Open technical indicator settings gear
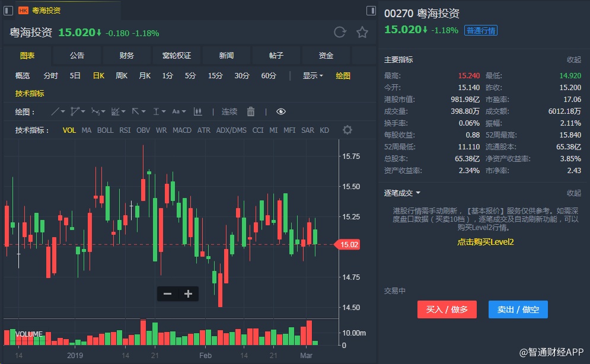This screenshot has width=590, height=364. click(347, 130)
